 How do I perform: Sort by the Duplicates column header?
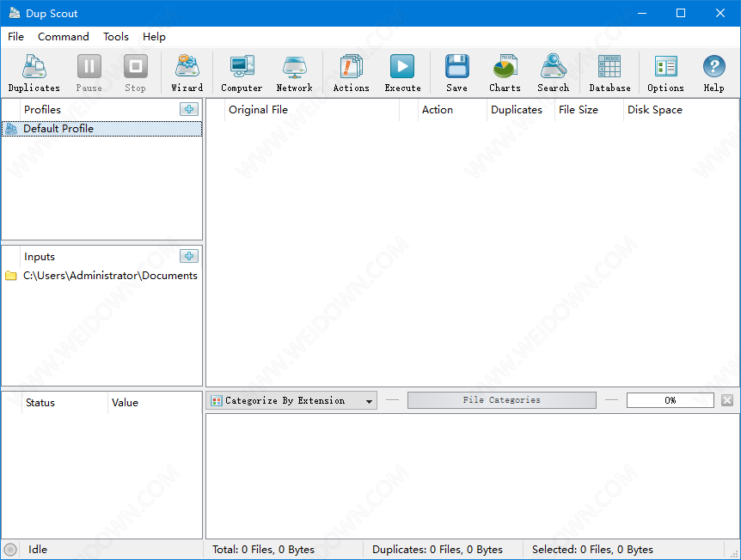521,110
